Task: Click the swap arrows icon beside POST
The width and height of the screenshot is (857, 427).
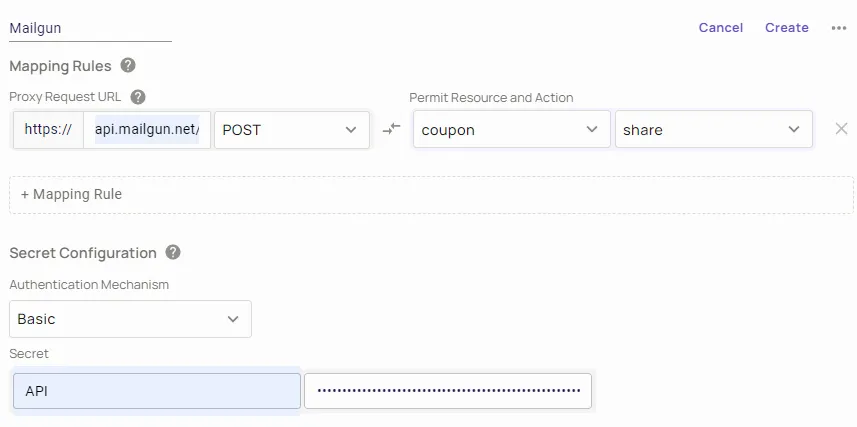Action: point(391,129)
